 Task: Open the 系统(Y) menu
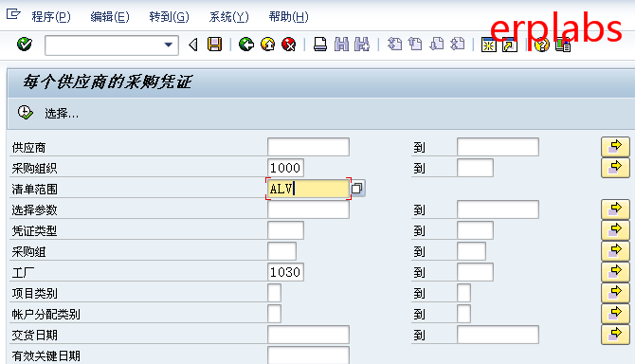tap(228, 17)
